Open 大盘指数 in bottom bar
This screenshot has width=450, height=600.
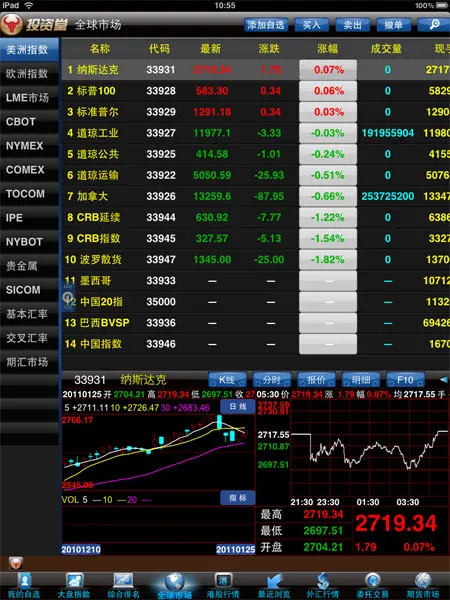(73, 586)
